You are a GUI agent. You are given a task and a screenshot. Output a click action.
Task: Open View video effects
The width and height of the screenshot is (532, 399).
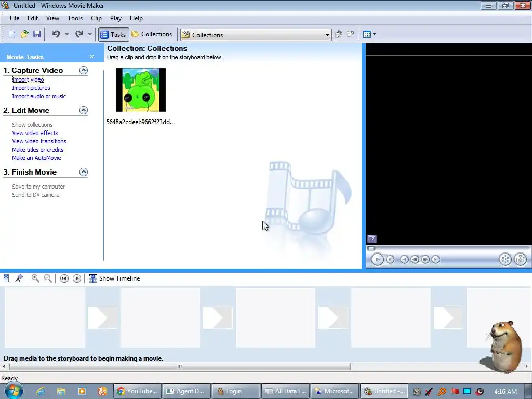click(x=35, y=133)
